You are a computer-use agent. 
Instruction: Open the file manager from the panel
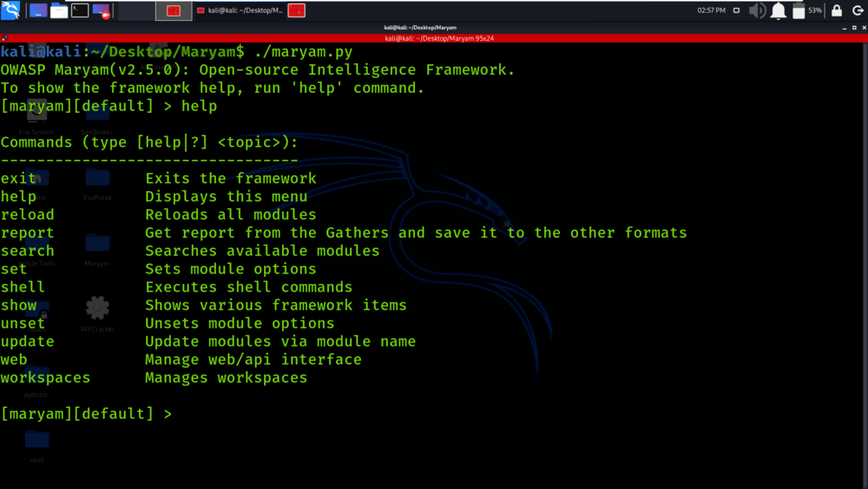59,10
